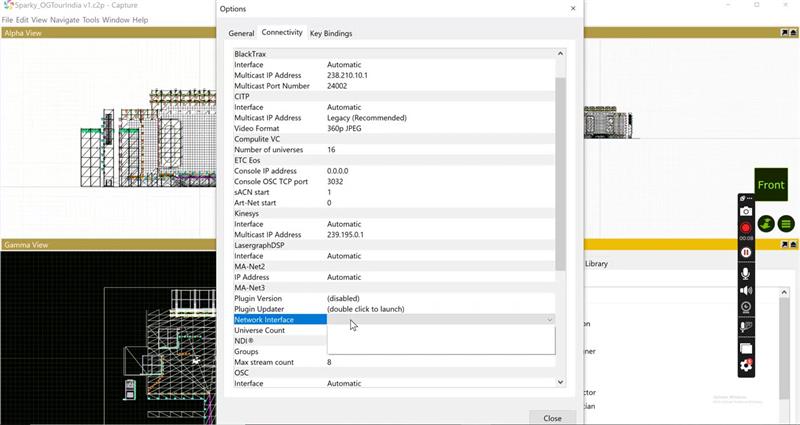Click the Close button in Options dialog

(553, 418)
